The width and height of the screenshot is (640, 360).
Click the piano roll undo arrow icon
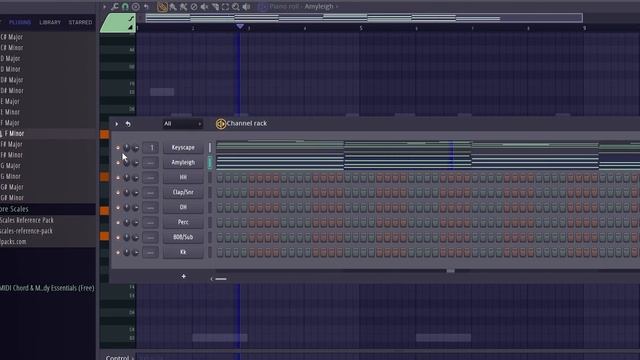(146, 7)
